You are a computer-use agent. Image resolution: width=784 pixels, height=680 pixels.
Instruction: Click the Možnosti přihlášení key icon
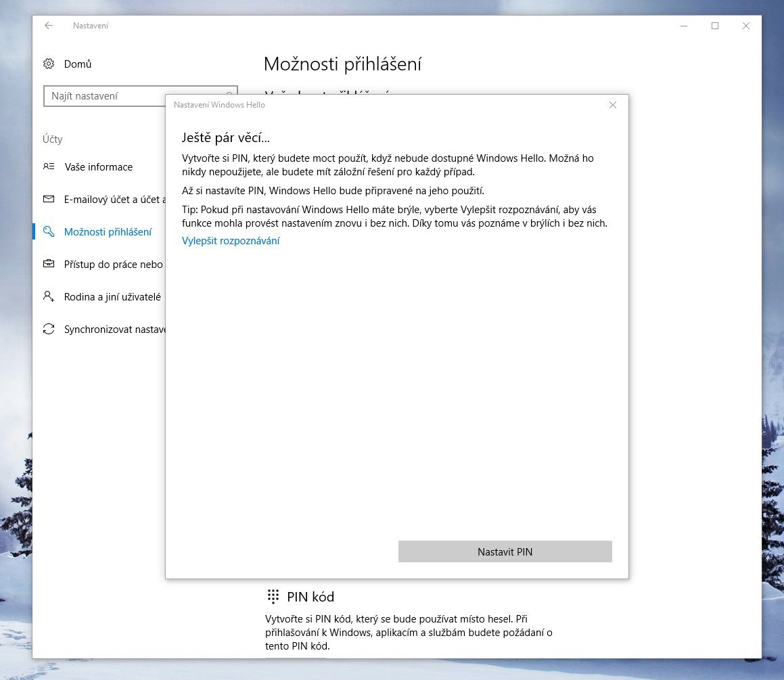tap(49, 231)
